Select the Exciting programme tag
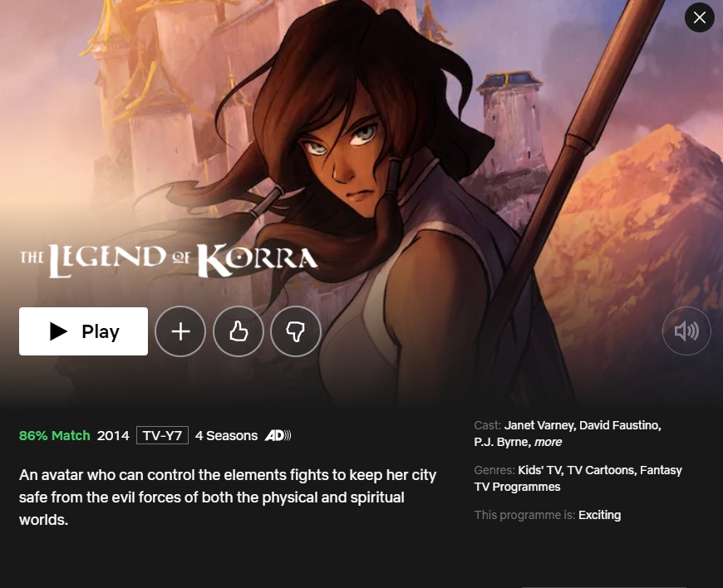Viewport: 723px width, 588px height. coord(599,515)
